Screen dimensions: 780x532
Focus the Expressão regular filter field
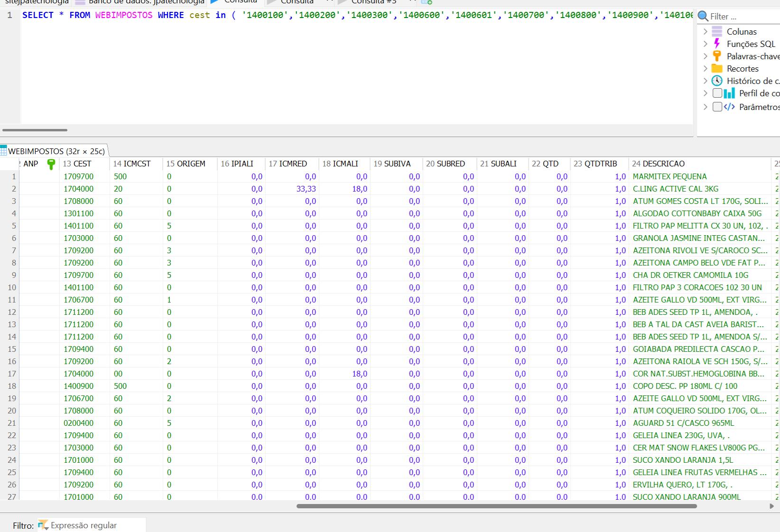tap(95, 525)
